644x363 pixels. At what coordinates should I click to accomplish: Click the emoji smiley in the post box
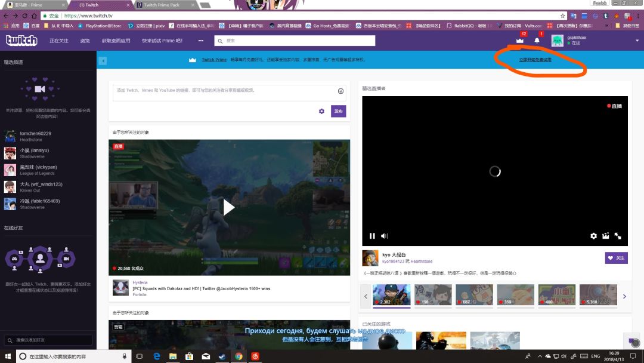coord(340,91)
